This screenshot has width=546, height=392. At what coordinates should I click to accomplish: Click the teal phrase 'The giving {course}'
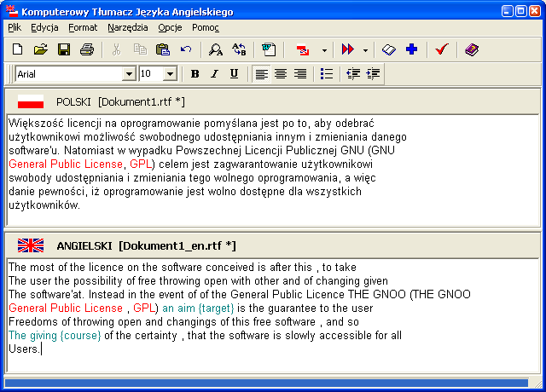click(55, 336)
